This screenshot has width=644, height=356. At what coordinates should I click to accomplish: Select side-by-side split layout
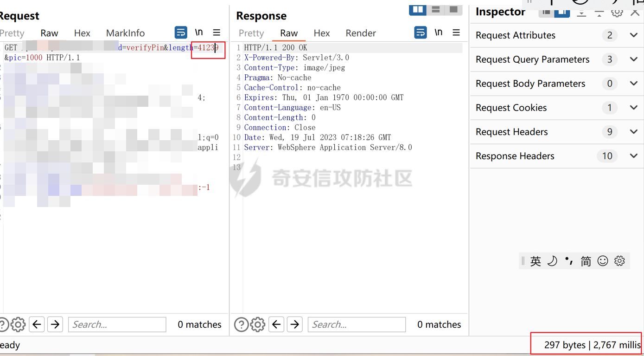tap(418, 9)
